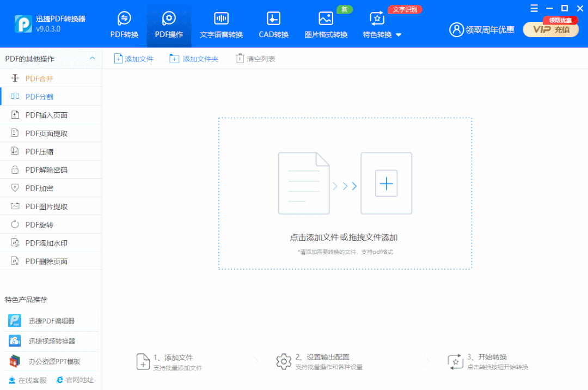Click the v9.0.3.0 version text
The width and height of the screenshot is (588, 390).
coord(48,29)
